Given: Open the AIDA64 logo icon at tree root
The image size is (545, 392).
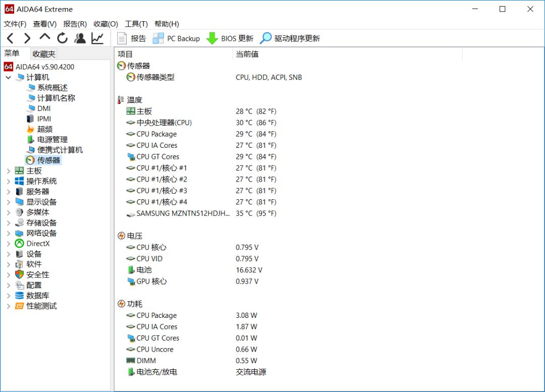Looking at the screenshot, I should [8, 66].
